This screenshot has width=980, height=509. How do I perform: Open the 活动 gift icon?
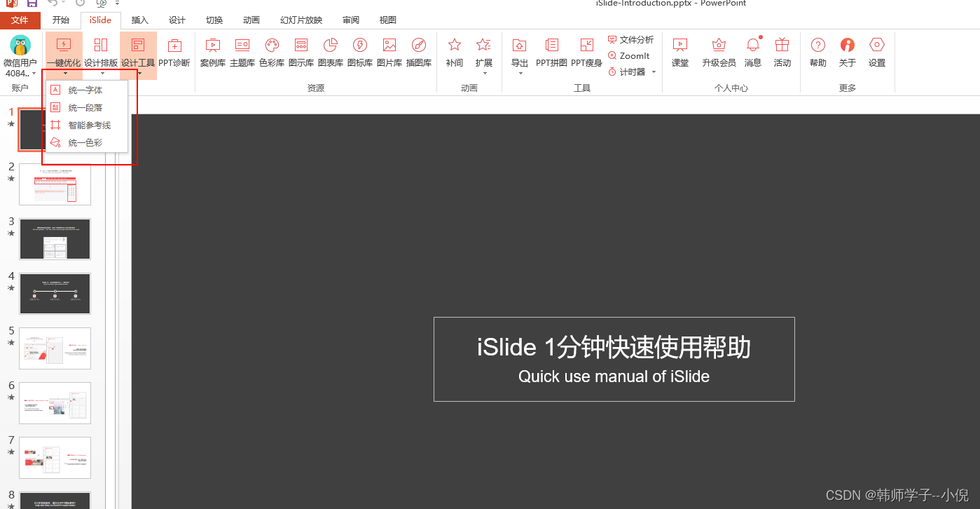pos(782,46)
